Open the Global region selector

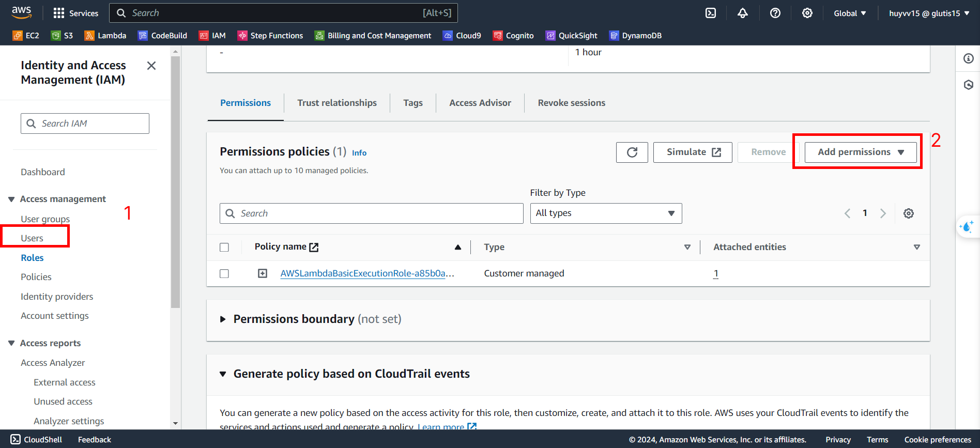[x=850, y=13]
